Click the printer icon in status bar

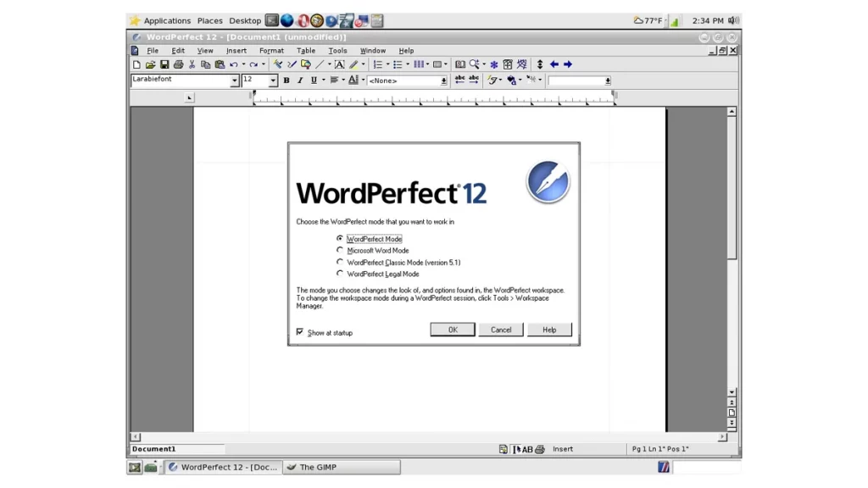coord(540,449)
